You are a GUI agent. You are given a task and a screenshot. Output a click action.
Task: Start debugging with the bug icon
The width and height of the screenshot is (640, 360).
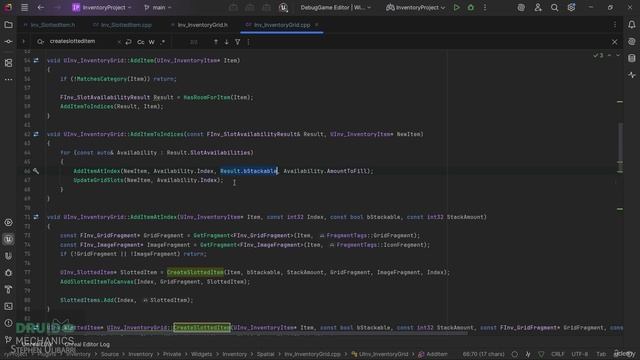pyautogui.click(x=471, y=7)
